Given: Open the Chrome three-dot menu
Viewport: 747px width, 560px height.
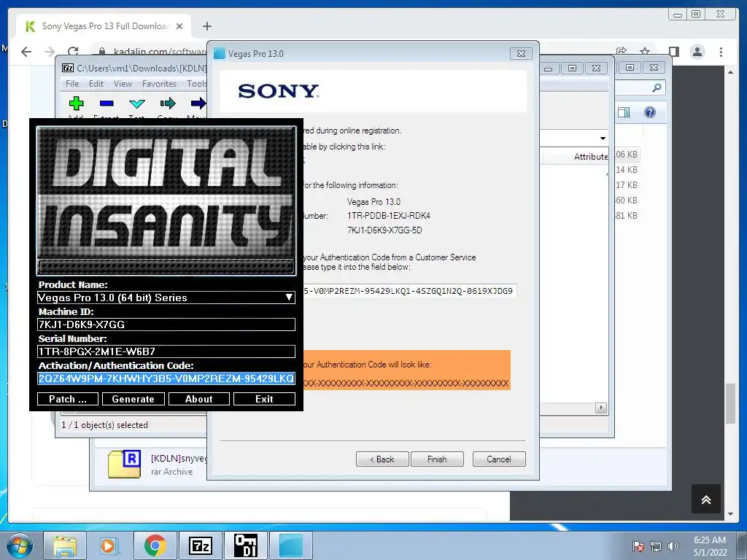Looking at the screenshot, I should pyautogui.click(x=721, y=52).
